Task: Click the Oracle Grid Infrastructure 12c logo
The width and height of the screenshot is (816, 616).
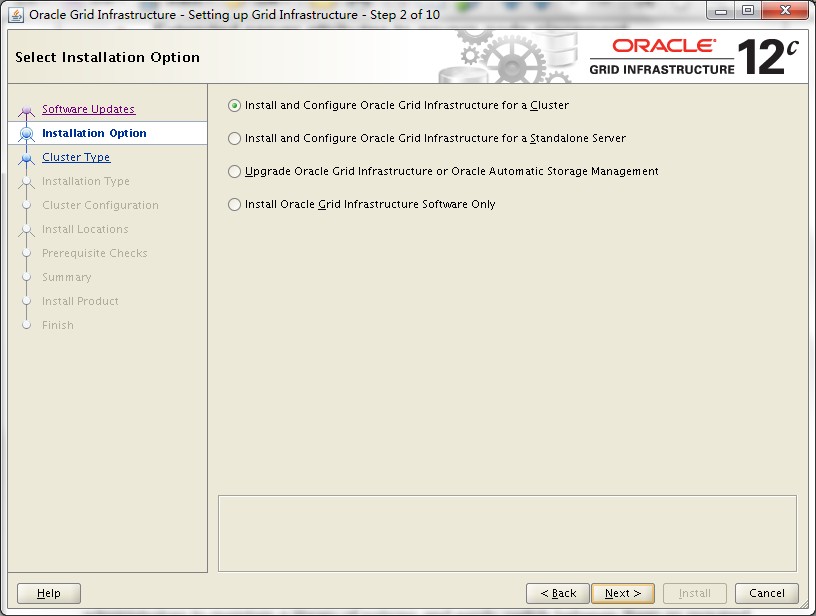Action: pos(694,57)
